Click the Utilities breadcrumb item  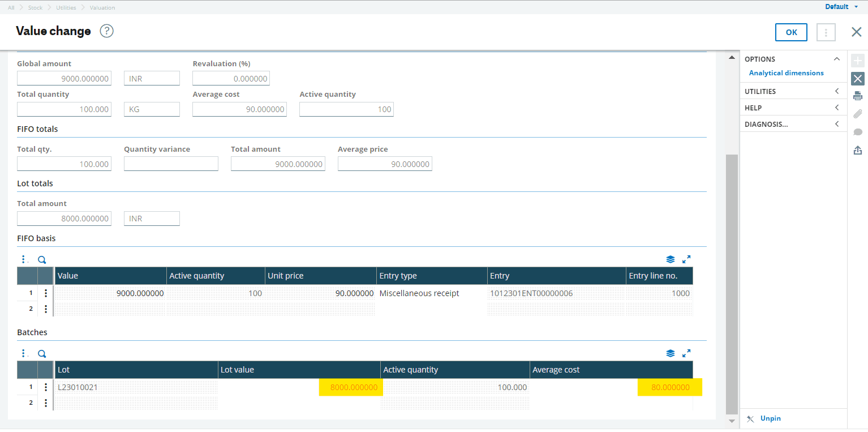[66, 8]
